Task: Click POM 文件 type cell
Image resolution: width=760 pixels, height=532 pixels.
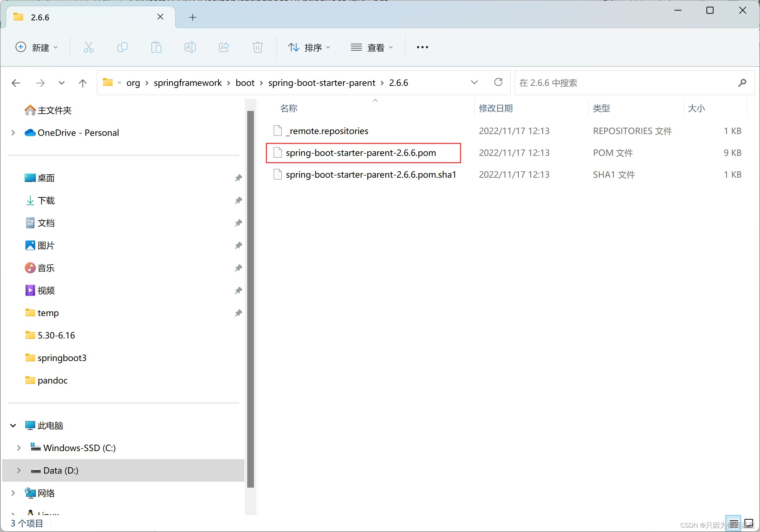Action: click(613, 153)
